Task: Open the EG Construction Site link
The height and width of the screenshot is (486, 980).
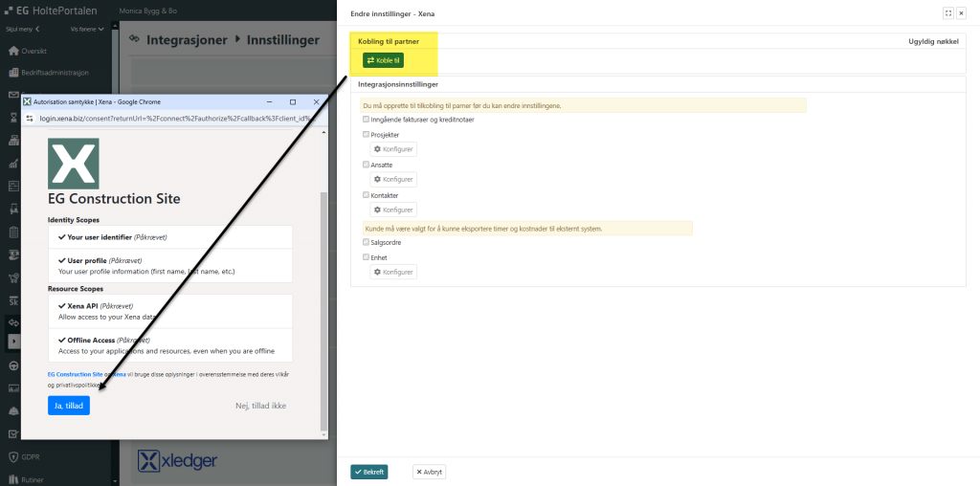Action: click(75, 375)
